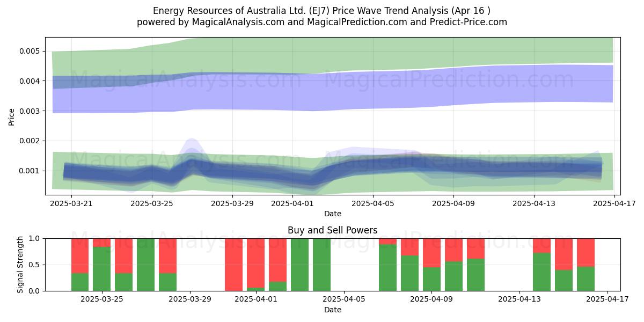Click the 'Date' label below Buy and Sell chart
The width and height of the screenshot is (644, 322).
coord(333,310)
